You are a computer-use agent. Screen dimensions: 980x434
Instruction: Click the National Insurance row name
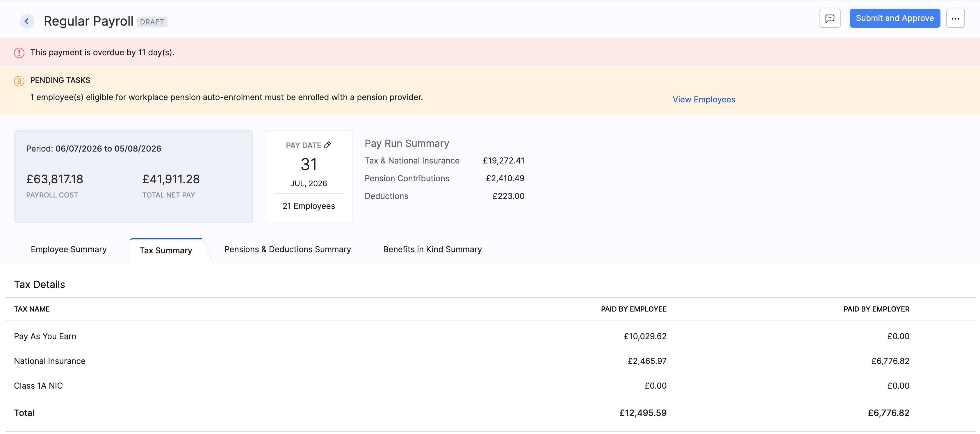(50, 361)
